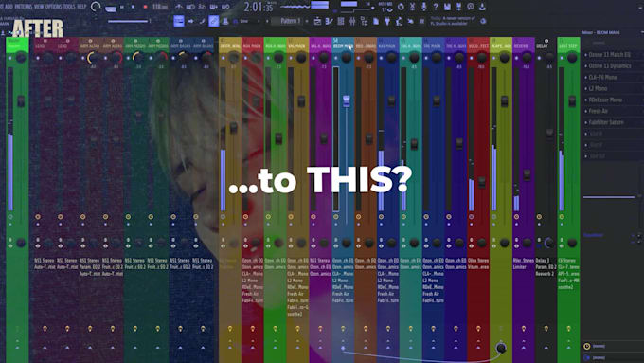Toggle mute dot on Master track
This screenshot has height=363, width=644.
pos(10,58)
